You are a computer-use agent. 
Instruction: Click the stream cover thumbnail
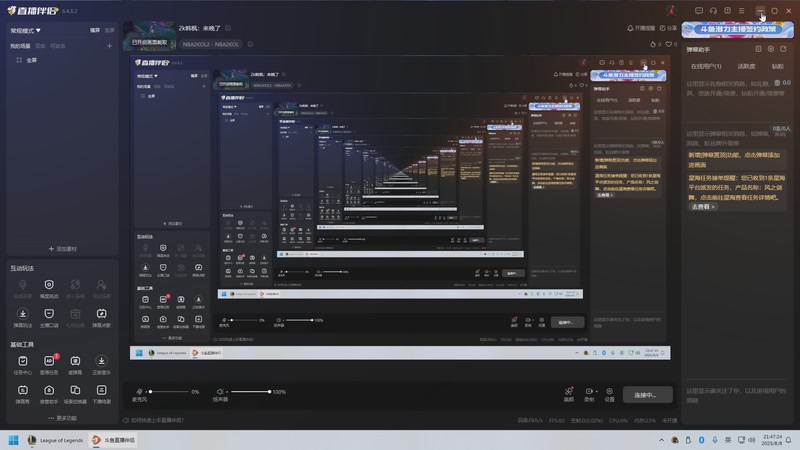(x=149, y=36)
